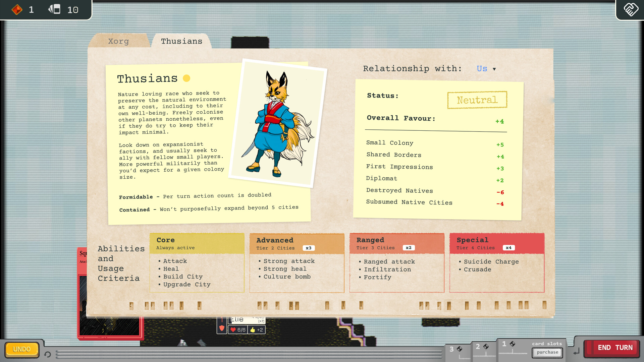Click the UNDO button
Viewport: 644px width, 362px height.
point(21,349)
